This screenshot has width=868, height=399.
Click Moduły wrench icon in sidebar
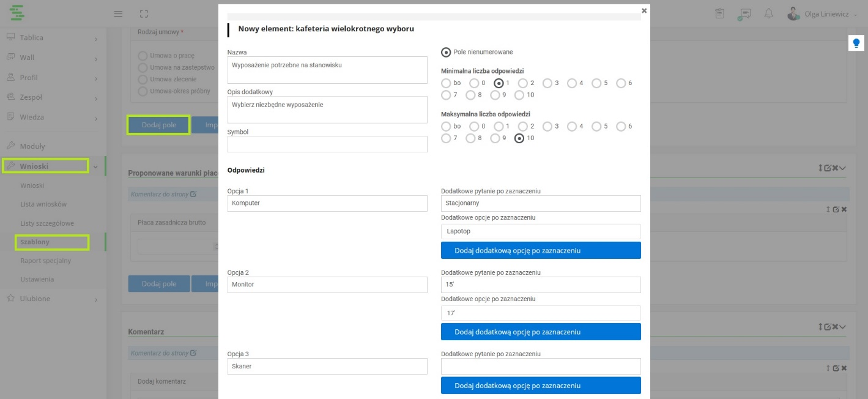10,146
